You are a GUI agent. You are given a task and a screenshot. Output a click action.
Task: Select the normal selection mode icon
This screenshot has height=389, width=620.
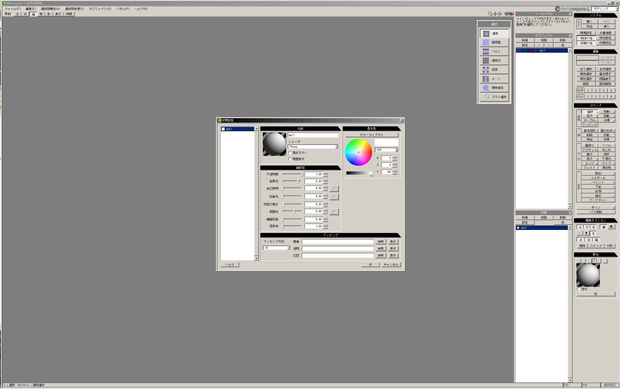click(x=486, y=34)
